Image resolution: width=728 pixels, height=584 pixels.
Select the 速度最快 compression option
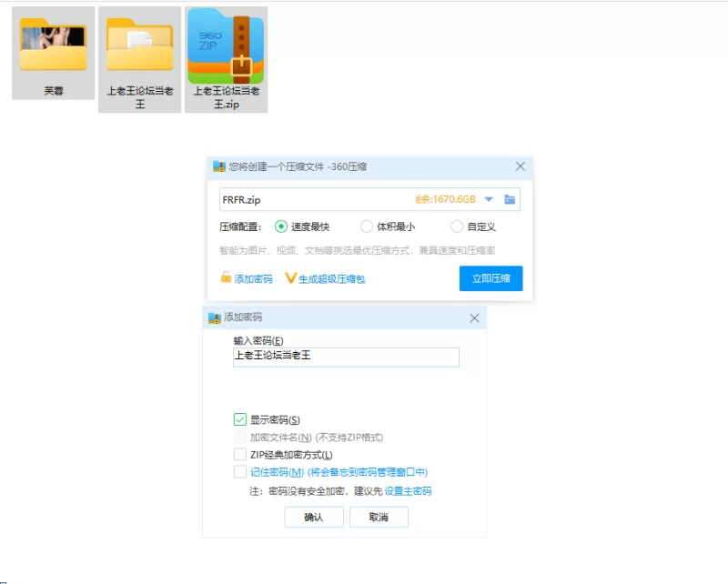(x=281, y=227)
